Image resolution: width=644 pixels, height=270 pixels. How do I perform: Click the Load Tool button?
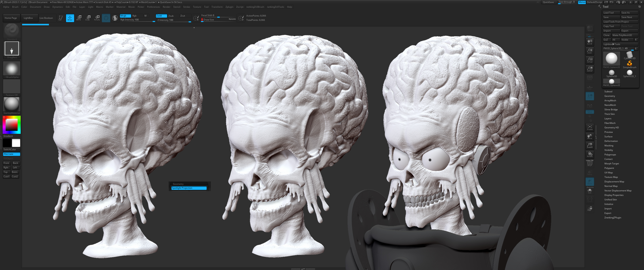[611, 13]
